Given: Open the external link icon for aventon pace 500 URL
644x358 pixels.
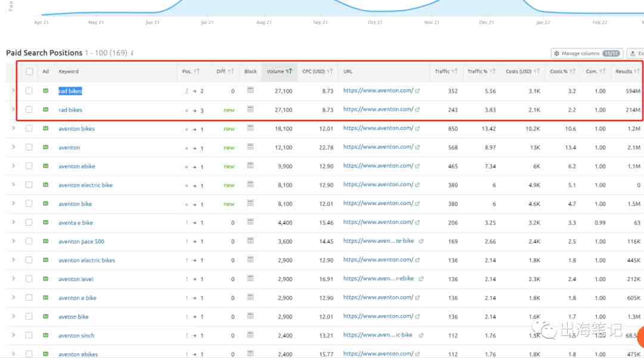Looking at the screenshot, I should (421, 241).
